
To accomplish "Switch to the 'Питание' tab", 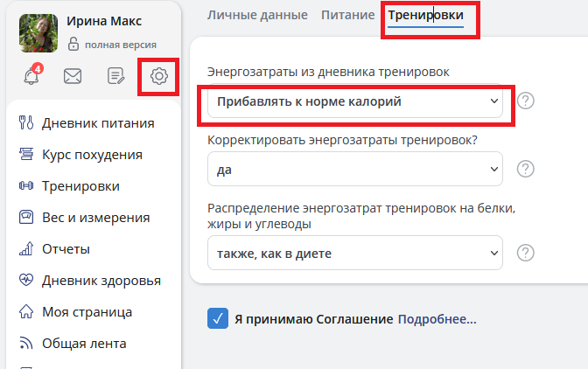I will click(347, 15).
